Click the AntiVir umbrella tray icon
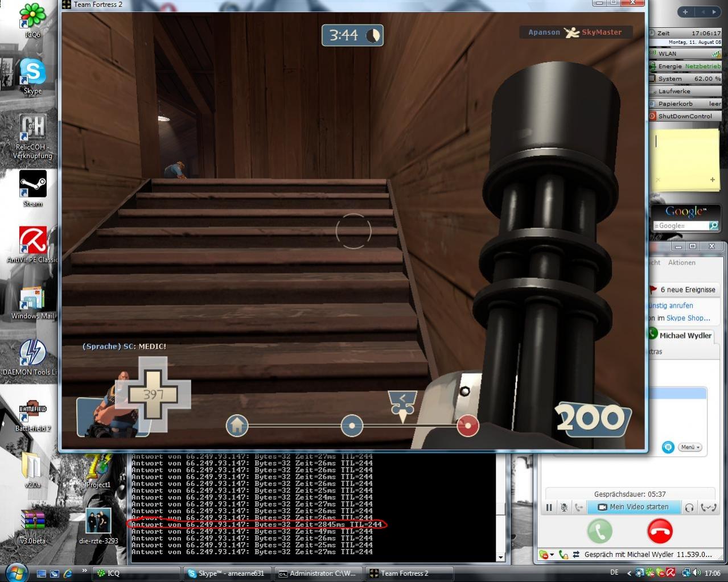 (671, 573)
